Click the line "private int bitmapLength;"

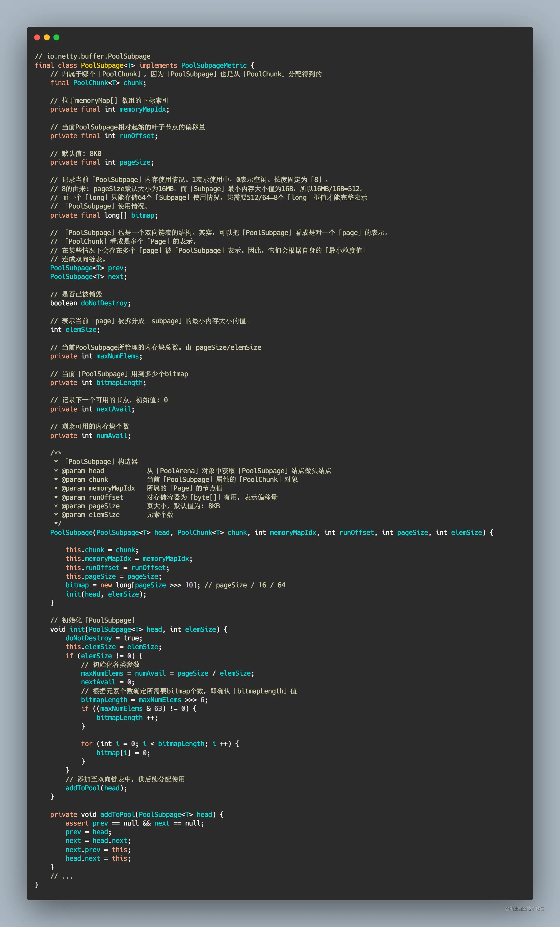point(98,383)
